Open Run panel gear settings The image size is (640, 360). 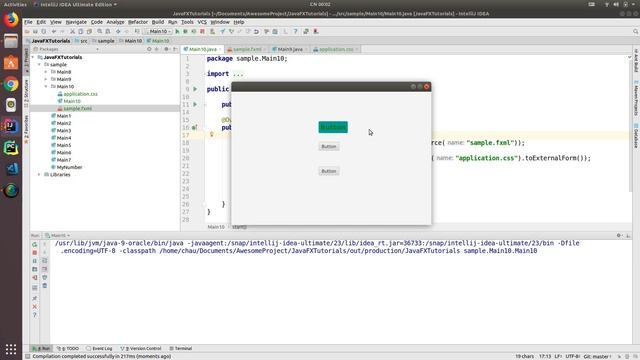click(x=619, y=236)
